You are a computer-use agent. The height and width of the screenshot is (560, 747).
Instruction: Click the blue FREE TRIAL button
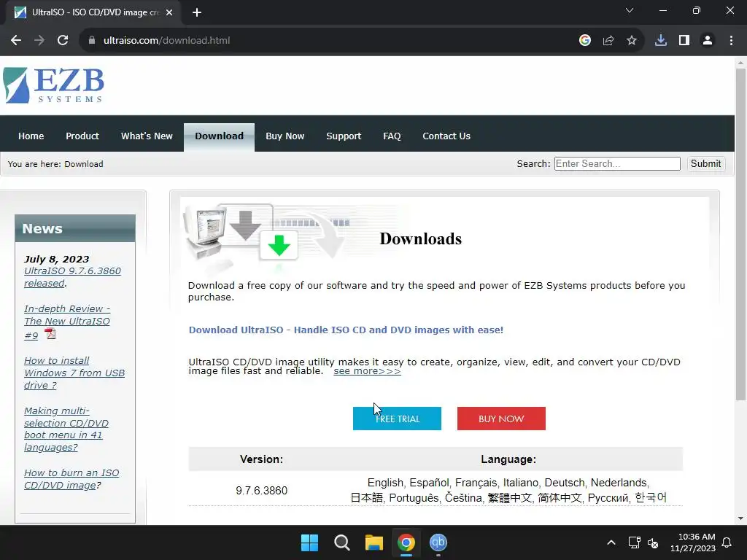click(x=397, y=419)
